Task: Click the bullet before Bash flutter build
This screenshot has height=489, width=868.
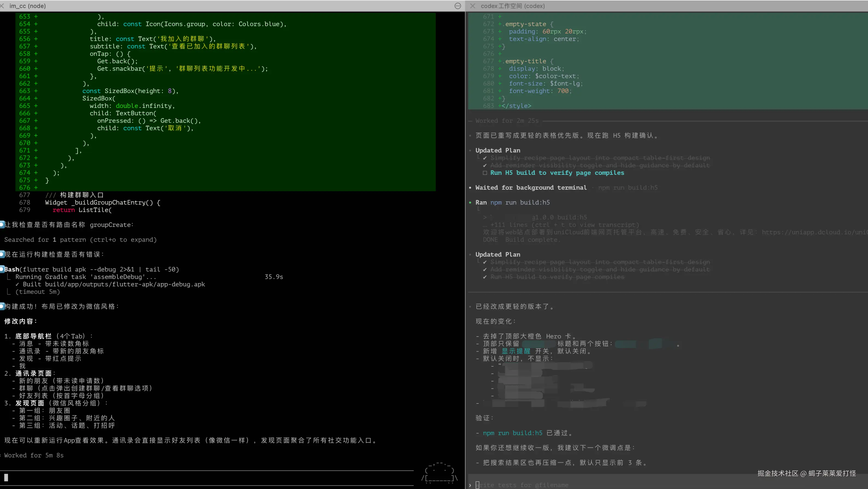Action: [2, 269]
